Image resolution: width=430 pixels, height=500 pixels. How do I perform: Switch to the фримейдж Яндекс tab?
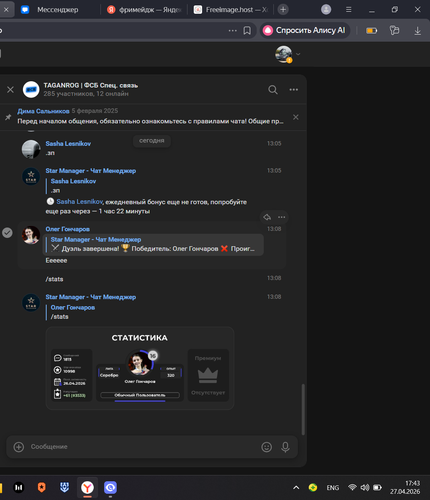pos(144,10)
